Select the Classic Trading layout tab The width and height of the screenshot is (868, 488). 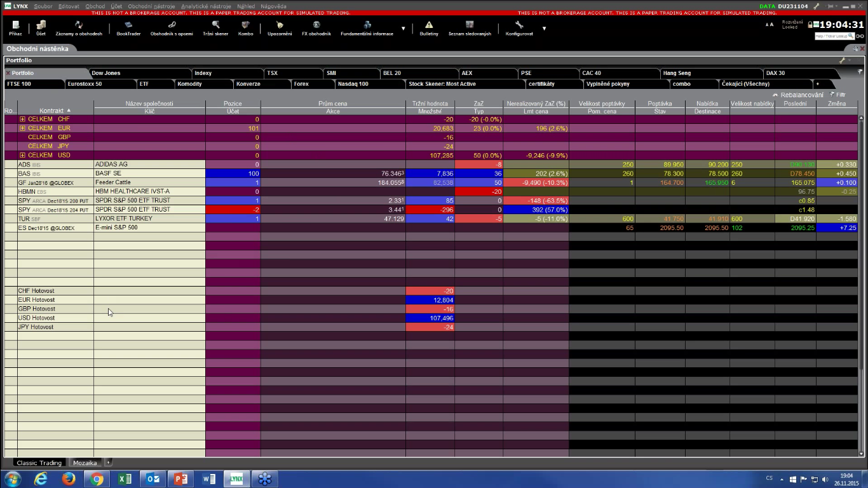coord(39,463)
